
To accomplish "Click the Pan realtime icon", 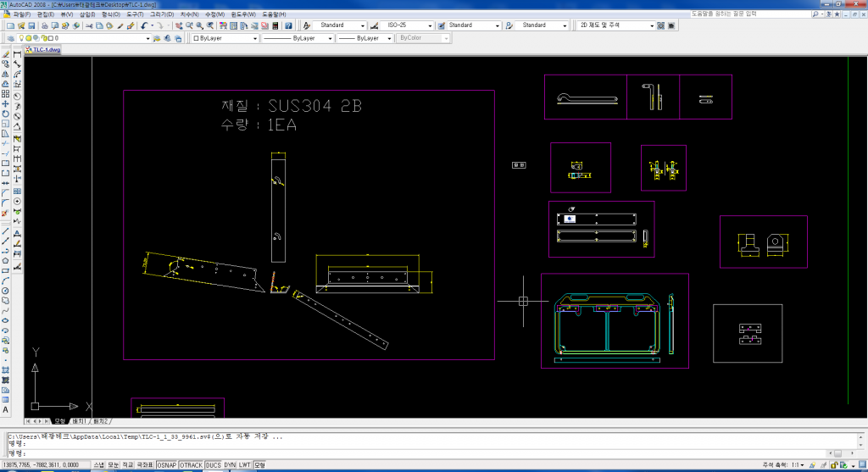I will pos(179,25).
